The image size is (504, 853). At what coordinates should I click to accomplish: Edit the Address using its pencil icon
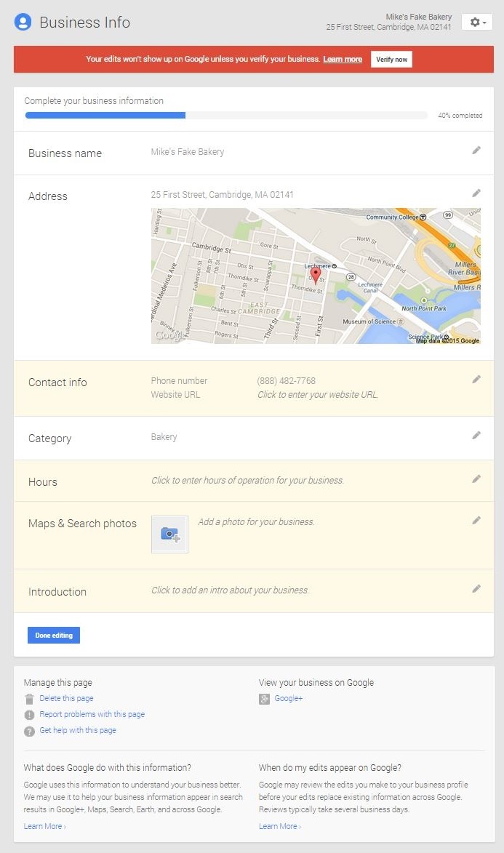point(476,193)
